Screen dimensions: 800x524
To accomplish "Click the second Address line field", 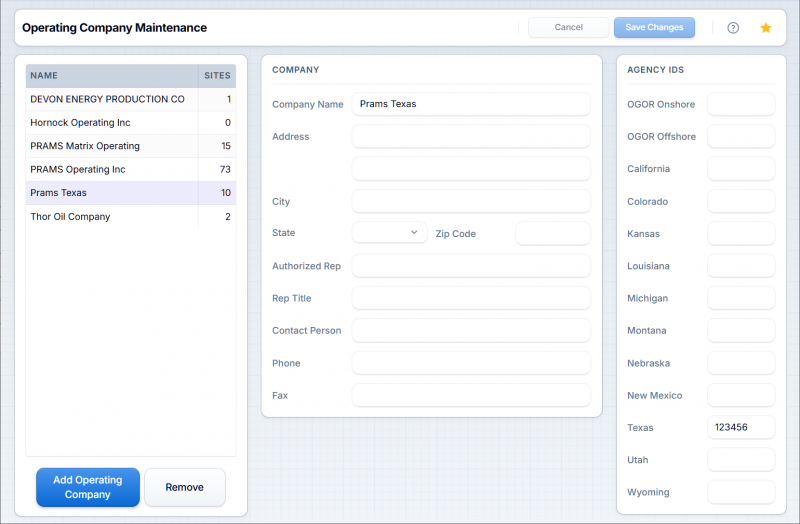I will tap(471, 168).
